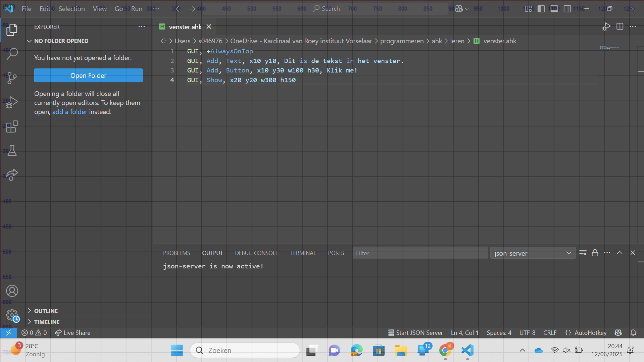Open the remote window indicator
This screenshot has height=362, width=644.
[9, 332]
